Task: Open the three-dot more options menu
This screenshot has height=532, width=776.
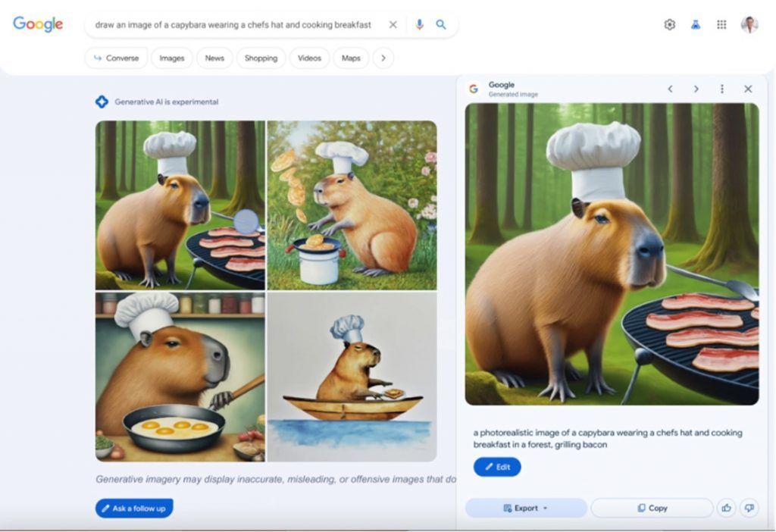Action: (722, 89)
